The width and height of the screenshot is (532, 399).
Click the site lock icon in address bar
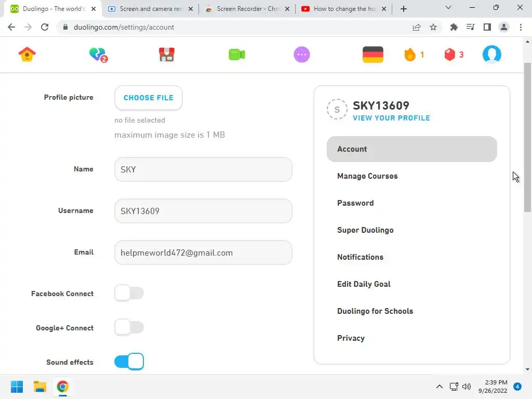(x=65, y=27)
